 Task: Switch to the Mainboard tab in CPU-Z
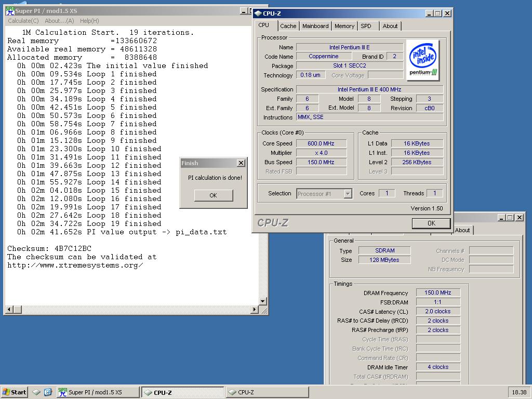[315, 26]
